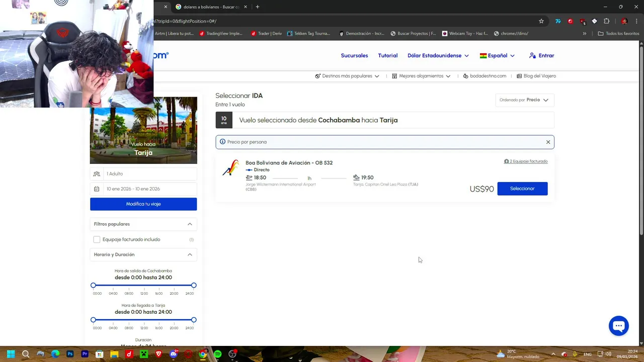644x362 pixels.
Task: Open Adobe Premiere Pro from the taskbar
Action: (x=85, y=354)
